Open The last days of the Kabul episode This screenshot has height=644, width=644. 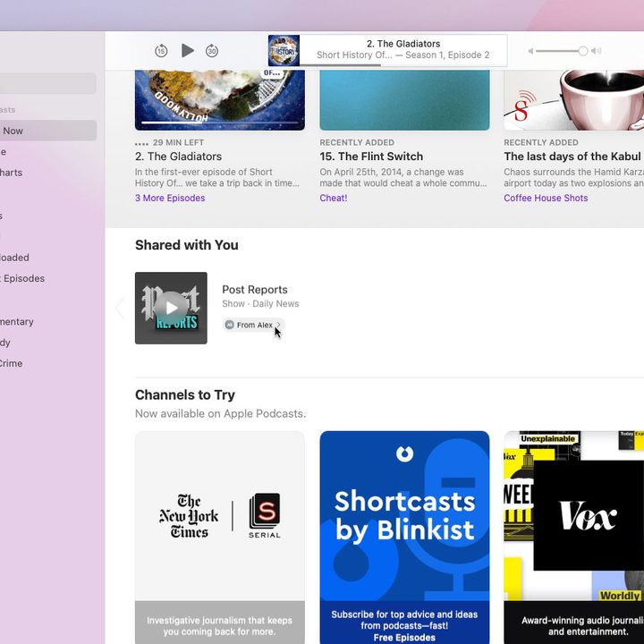[x=573, y=157]
